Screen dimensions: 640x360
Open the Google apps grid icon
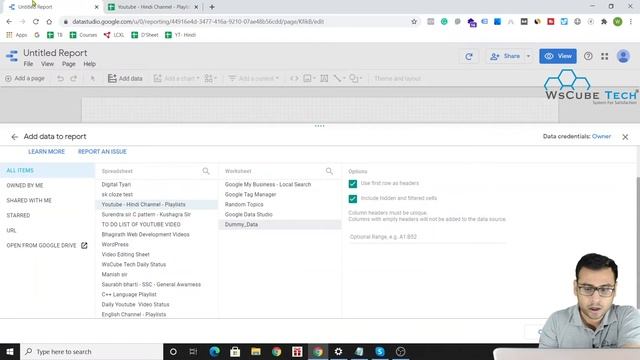604,56
